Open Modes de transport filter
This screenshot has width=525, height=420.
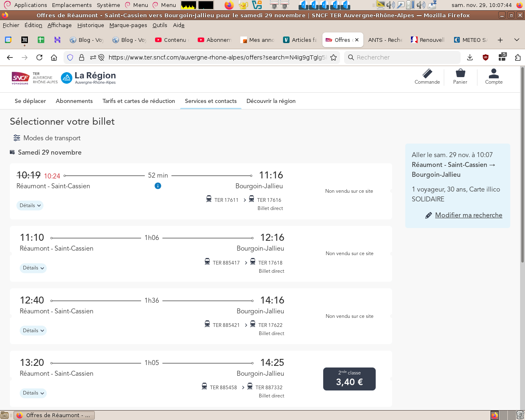click(47, 138)
